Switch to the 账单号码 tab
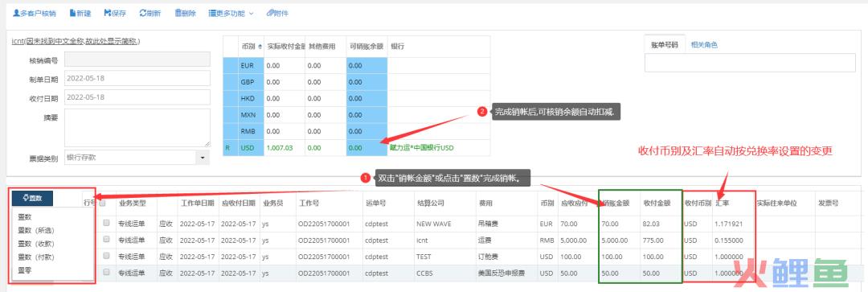 coord(665,45)
